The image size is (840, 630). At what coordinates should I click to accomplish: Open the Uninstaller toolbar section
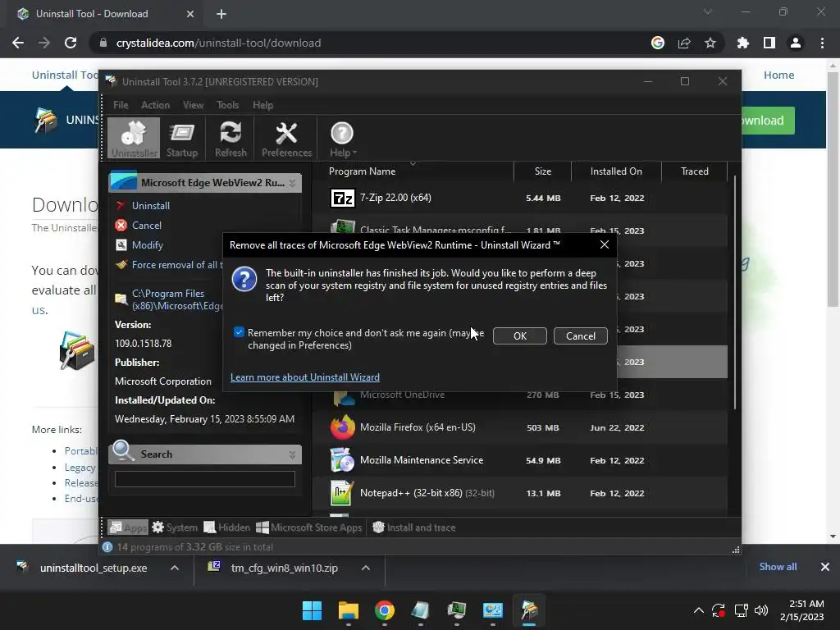134,138
